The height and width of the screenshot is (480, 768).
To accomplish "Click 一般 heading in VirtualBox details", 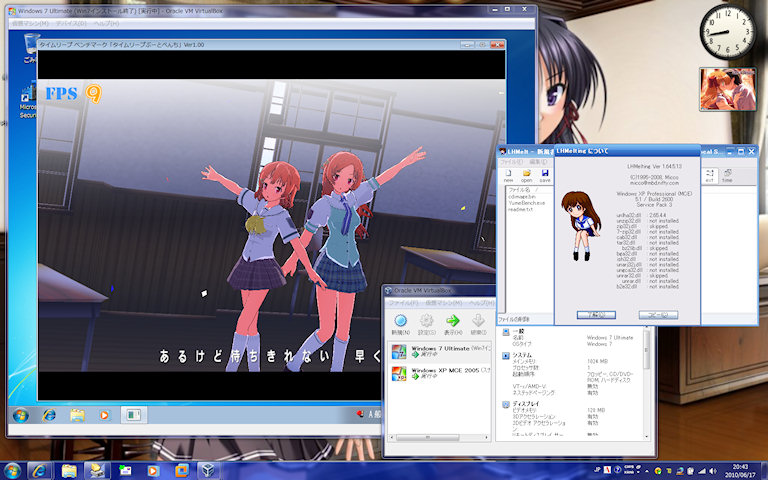I will (518, 332).
